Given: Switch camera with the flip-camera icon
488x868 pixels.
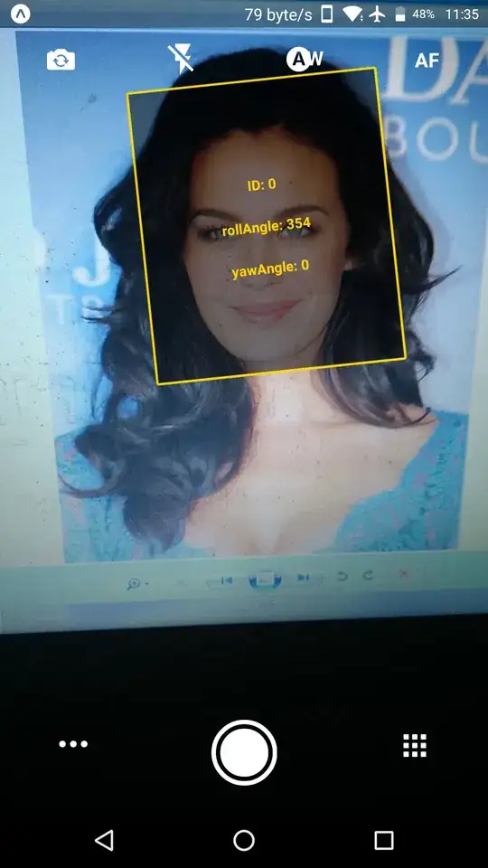Looking at the screenshot, I should tap(61, 60).
